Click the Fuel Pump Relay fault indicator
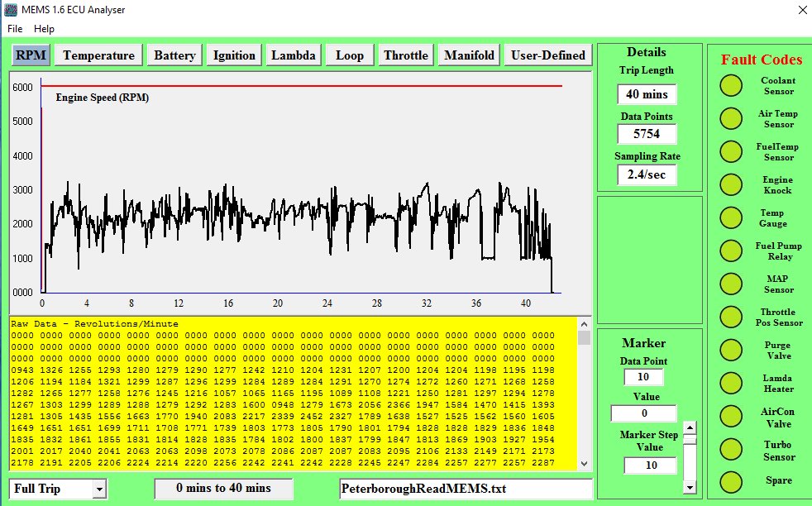Viewport: 812px width, 506px height. tap(731, 251)
